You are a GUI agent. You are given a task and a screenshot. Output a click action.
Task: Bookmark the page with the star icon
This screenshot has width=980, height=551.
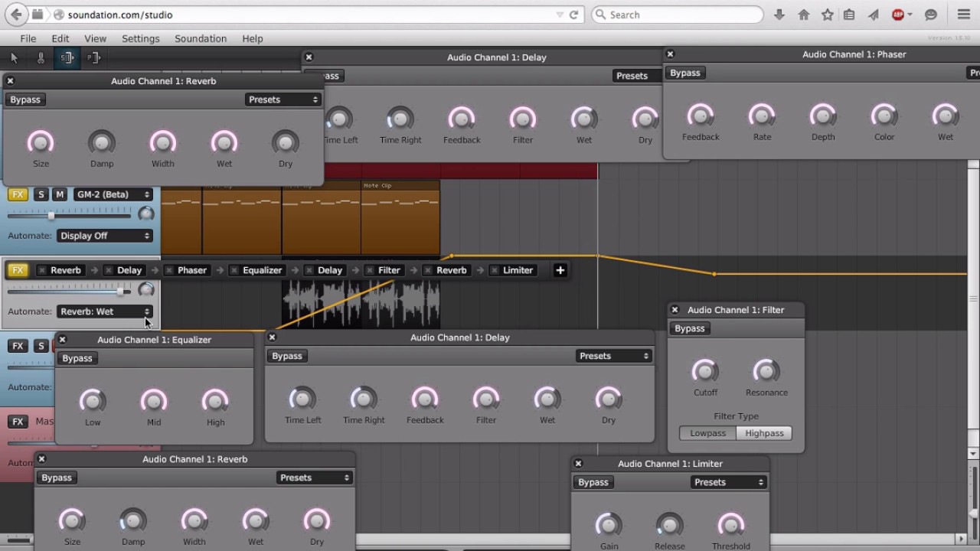[x=827, y=15]
